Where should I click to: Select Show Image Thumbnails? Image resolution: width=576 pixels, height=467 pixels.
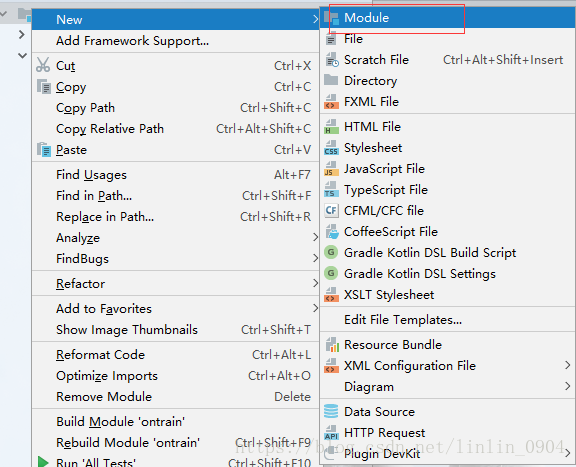pyautogui.click(x=175, y=330)
